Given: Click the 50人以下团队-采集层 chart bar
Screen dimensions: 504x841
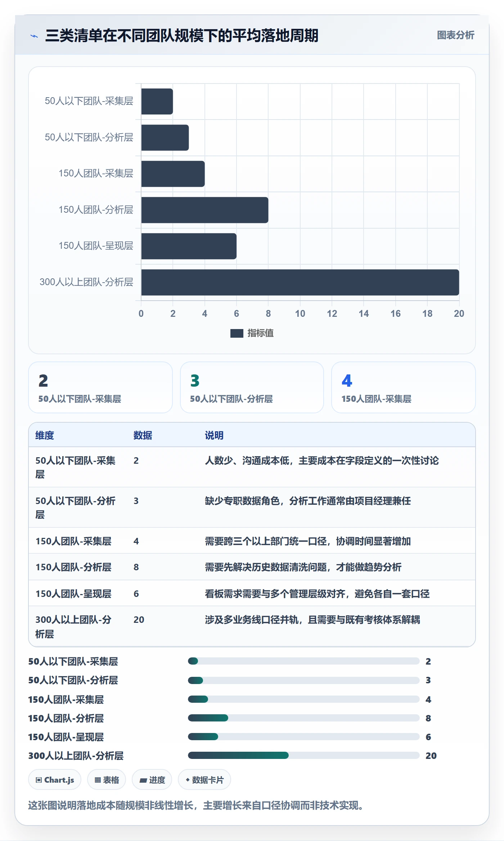Looking at the screenshot, I should pos(157,102).
